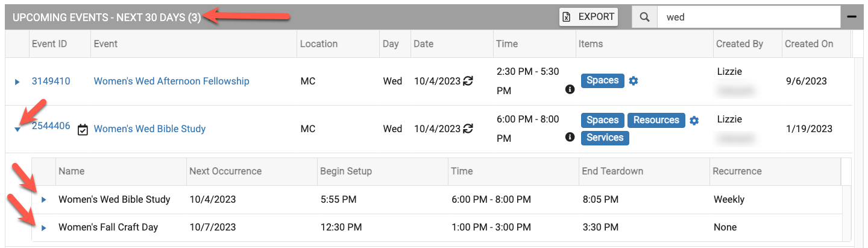
Task: Open the gear settings icon for Women's Wed Afternoon Fellowship
Action: click(633, 81)
